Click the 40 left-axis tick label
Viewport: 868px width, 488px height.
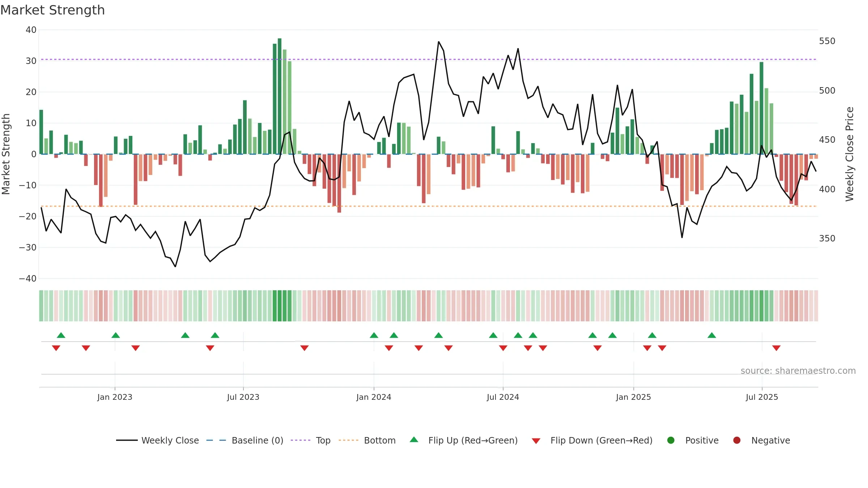[31, 30]
